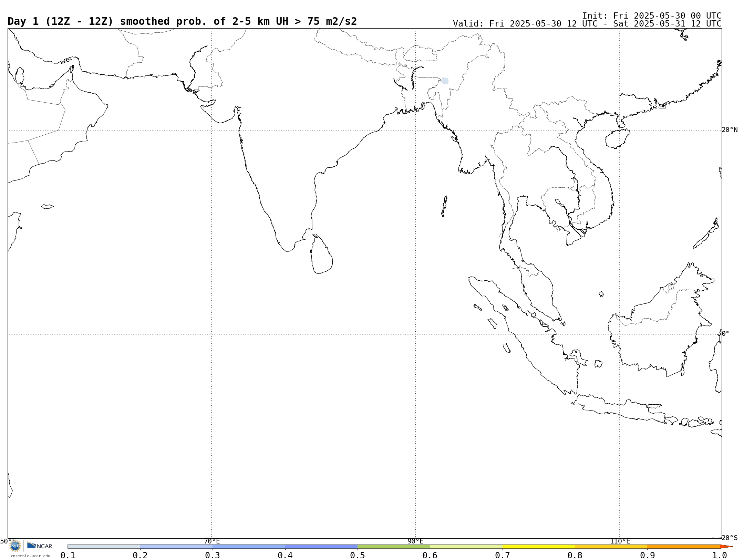Click the 90°E longitude label
Screen dimensions: 744x560
click(x=415, y=541)
